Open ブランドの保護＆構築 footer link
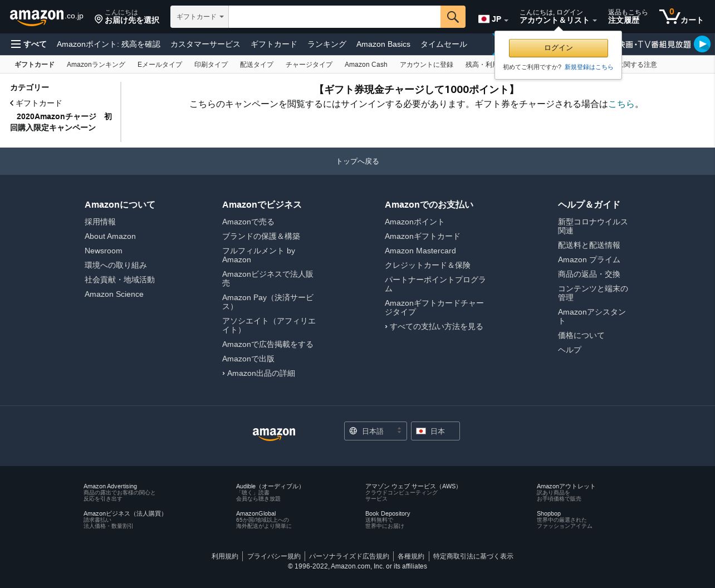715x588 pixels. 261,236
